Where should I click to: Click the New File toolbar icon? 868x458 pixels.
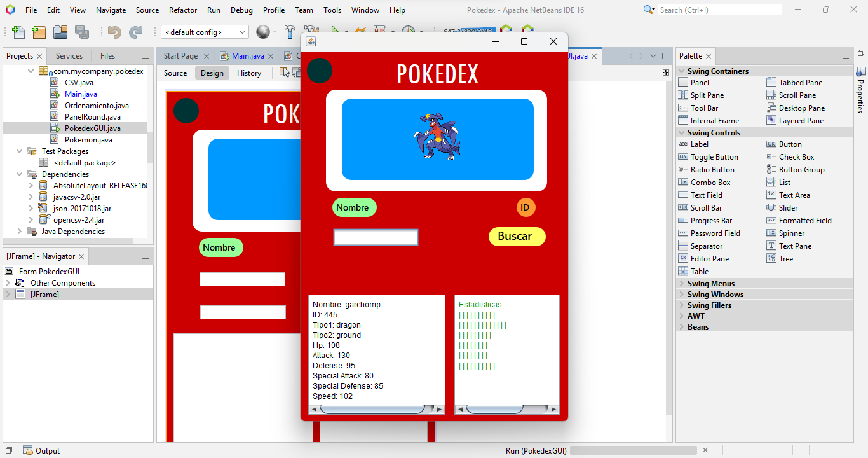[18, 32]
